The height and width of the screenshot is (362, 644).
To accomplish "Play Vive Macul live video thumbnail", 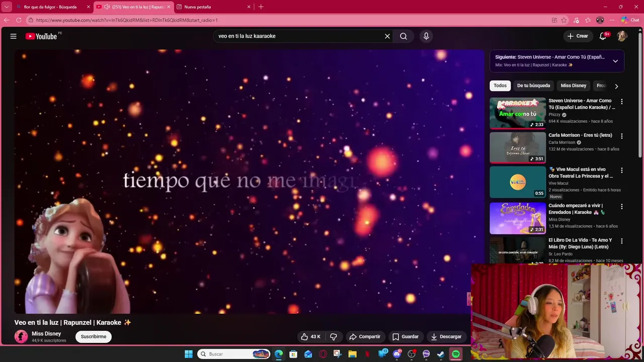I will click(518, 182).
